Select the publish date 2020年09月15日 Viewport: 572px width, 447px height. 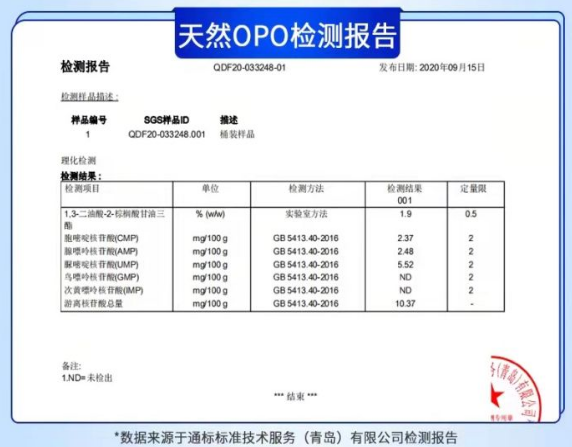click(452, 68)
